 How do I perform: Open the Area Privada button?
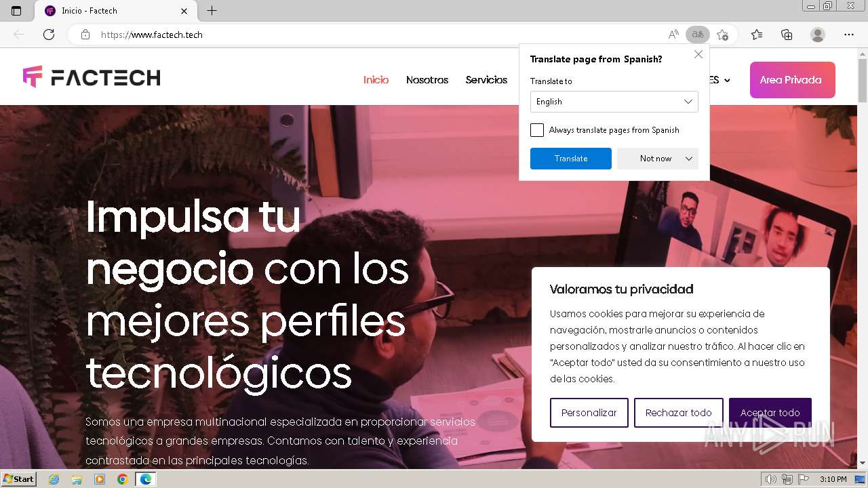click(792, 80)
